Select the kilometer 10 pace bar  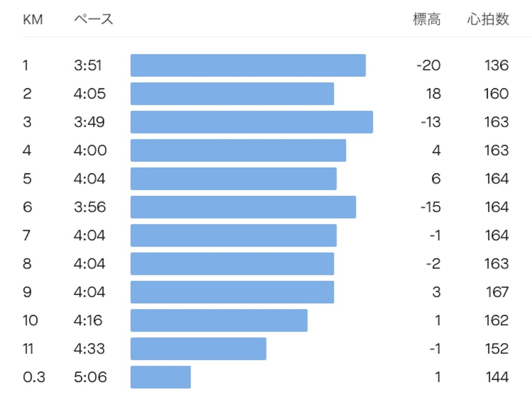pyautogui.click(x=219, y=321)
